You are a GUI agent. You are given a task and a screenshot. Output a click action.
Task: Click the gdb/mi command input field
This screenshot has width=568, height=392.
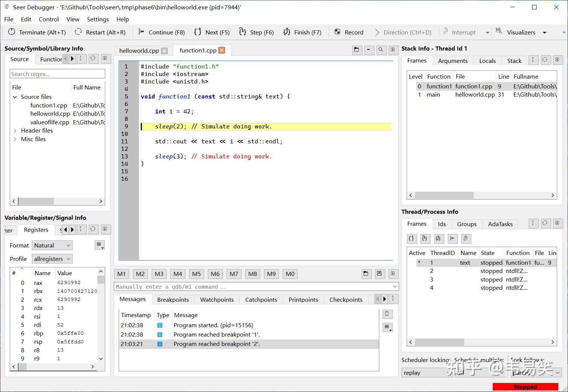click(256, 287)
